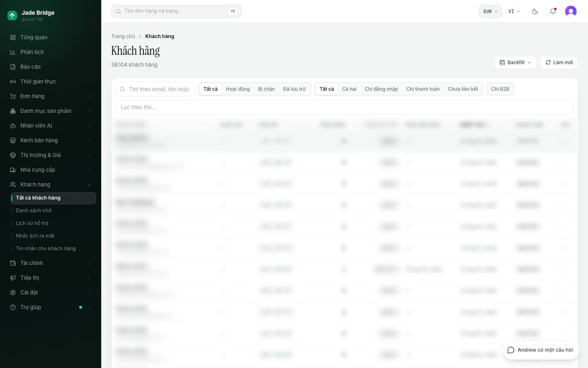This screenshot has width=588, height=368.
Task: Click the Danh mục sản phẩm icon
Action: coord(13,111)
